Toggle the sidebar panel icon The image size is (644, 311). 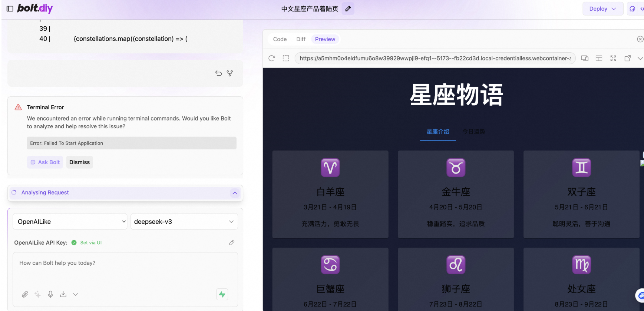(x=10, y=9)
